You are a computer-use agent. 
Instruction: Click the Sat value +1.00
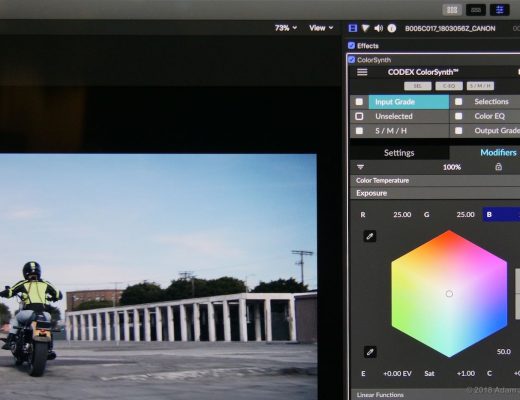click(x=466, y=373)
